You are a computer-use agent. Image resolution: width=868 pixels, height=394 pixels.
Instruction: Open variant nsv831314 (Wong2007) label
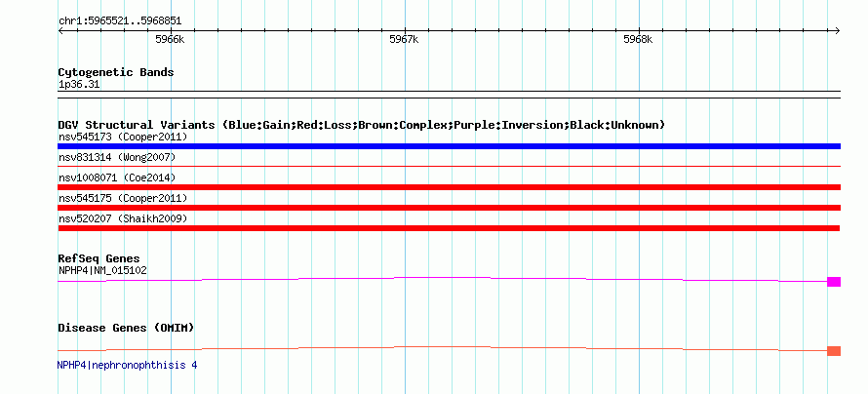117,157
